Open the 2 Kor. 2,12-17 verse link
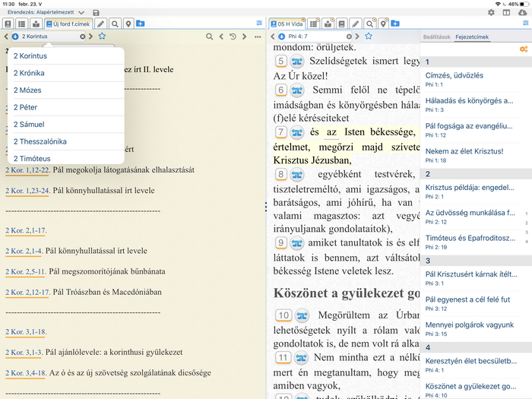The height and width of the screenshot is (399, 532). coord(27,292)
